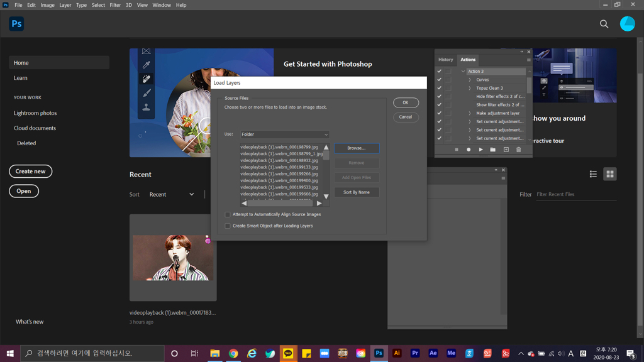
Task: Expand the Curves step chevron
Action: tap(470, 80)
